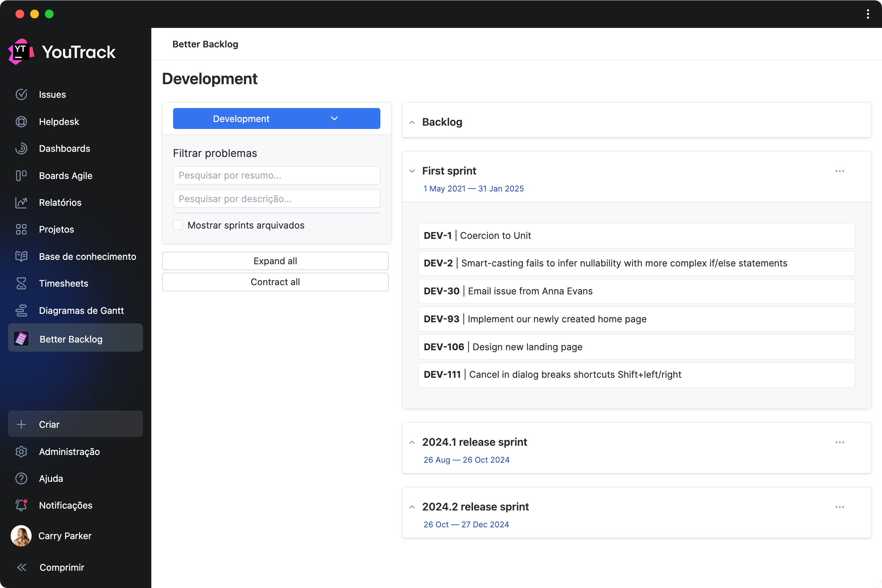The width and height of the screenshot is (882, 588).
Task: Open the Development project dropdown
Action: [276, 118]
